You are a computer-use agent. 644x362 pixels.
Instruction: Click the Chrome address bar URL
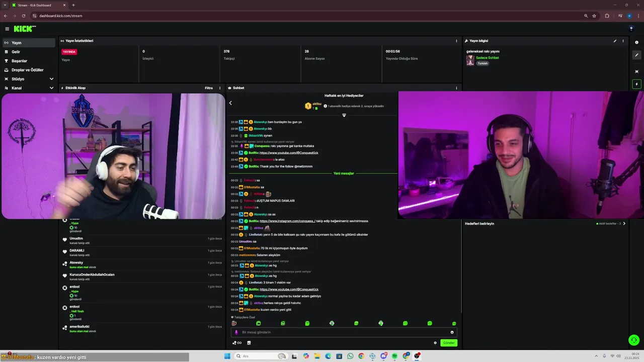pos(61,16)
